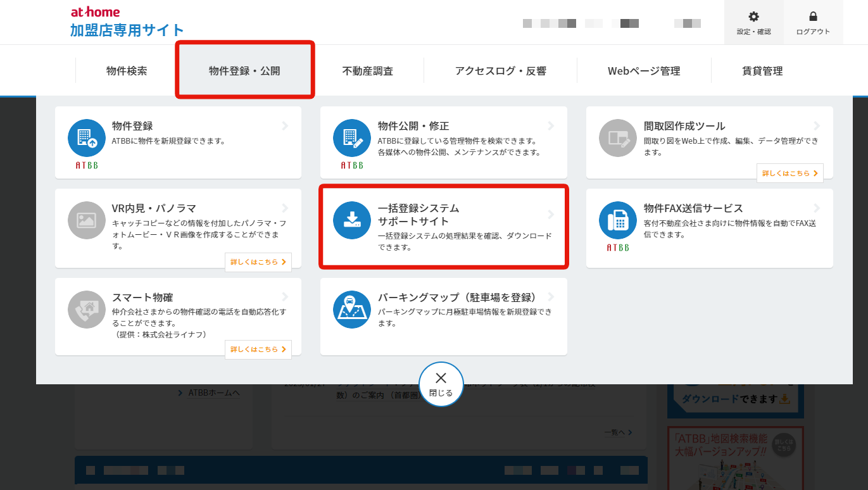Click the 間取図作成ツール gray icon

618,138
